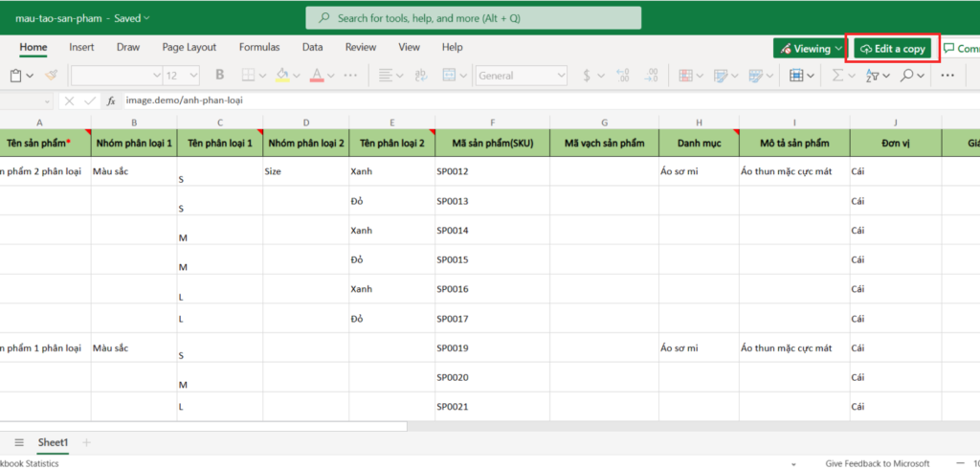
Task: Expand the fill color arrow
Action: coord(297,76)
